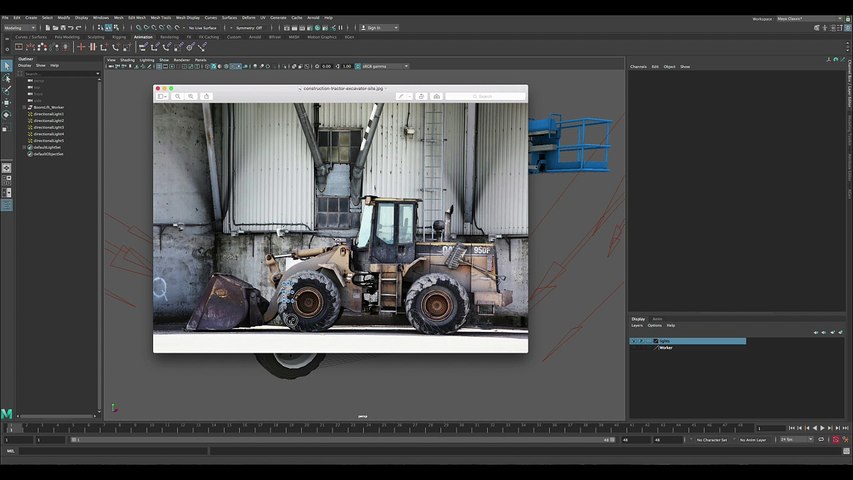This screenshot has width=853, height=480.
Task: Click the Auto Keyframe toggle icon
Action: tap(836, 439)
